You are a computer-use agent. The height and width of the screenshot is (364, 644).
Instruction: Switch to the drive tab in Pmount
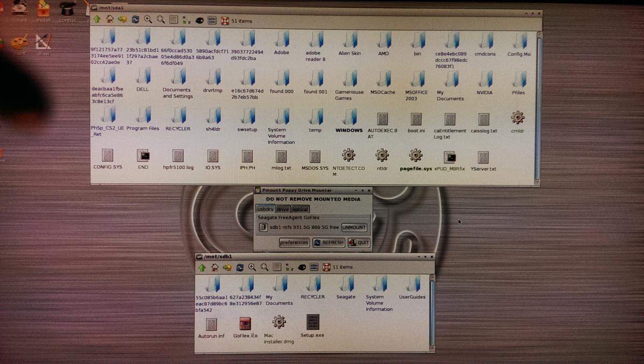283,209
